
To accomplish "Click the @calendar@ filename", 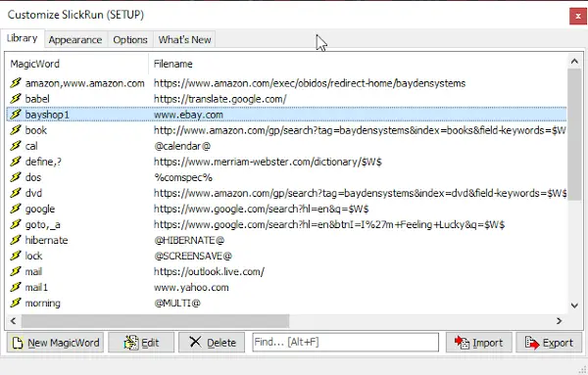I will point(182,146).
